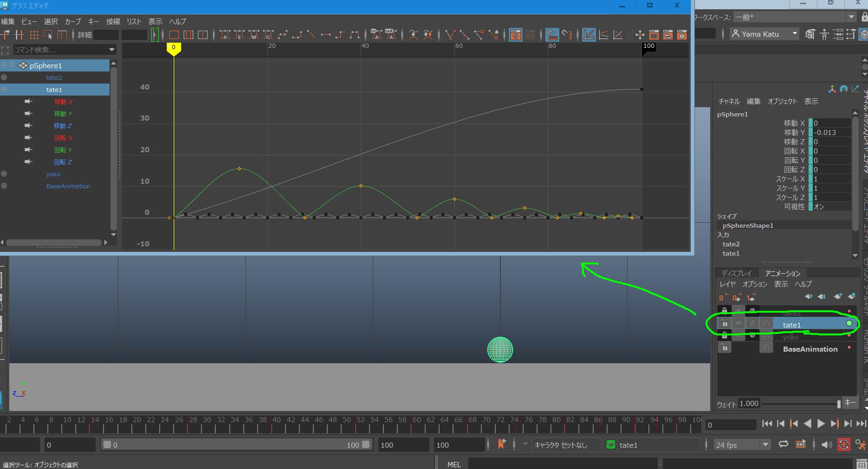This screenshot has height=469, width=868.
Task: Apply Flat tangents icon
Action: click(326, 35)
